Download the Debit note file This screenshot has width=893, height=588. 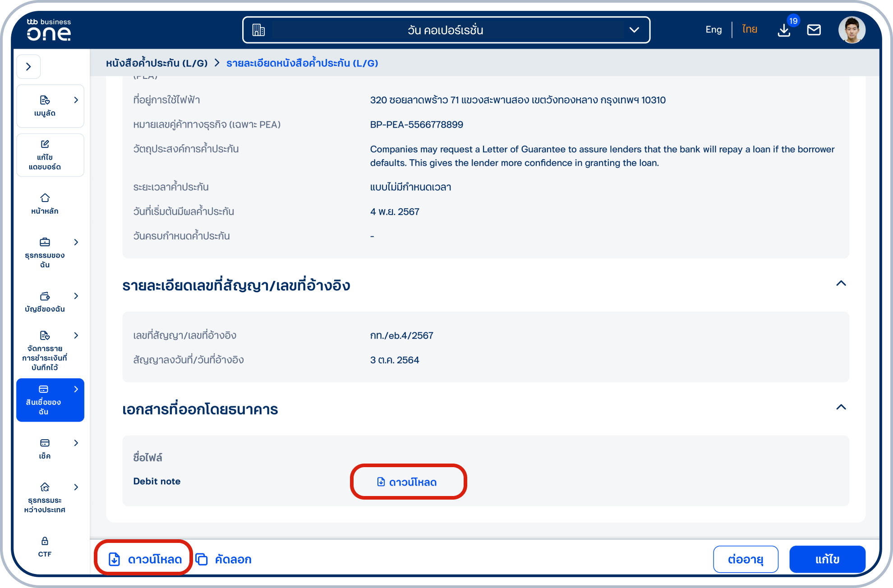[407, 482]
